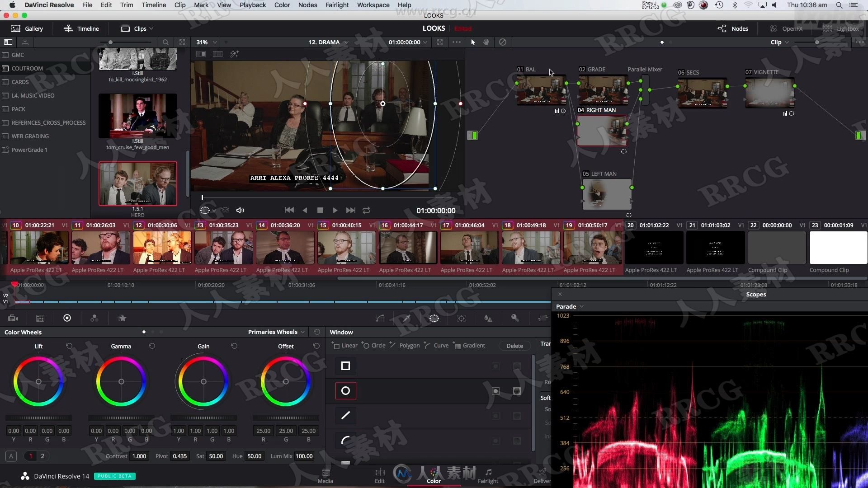Add a Polygon window
Viewport: 868px width, 488px height.
(405, 345)
